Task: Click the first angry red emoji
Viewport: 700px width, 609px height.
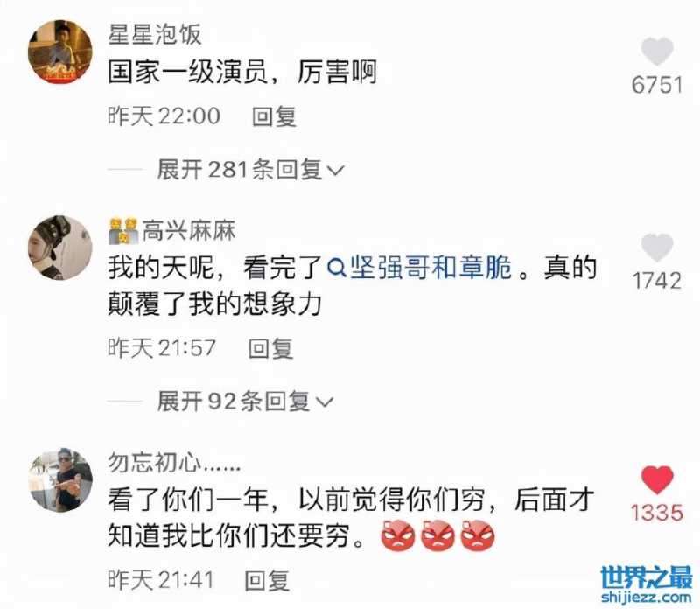Action: coord(398,535)
